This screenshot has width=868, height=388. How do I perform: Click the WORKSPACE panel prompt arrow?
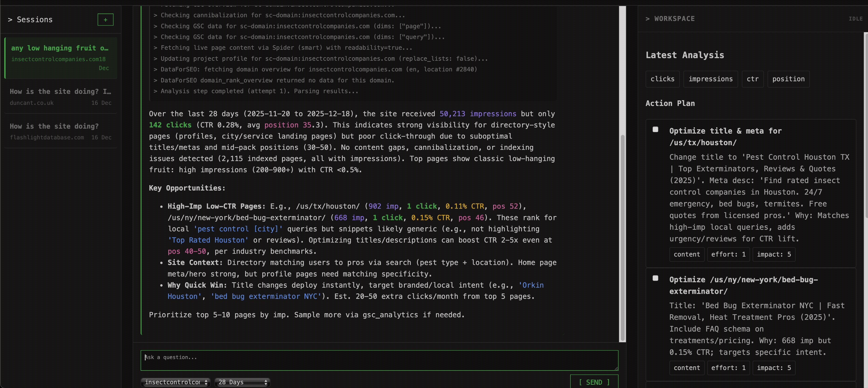(x=648, y=18)
